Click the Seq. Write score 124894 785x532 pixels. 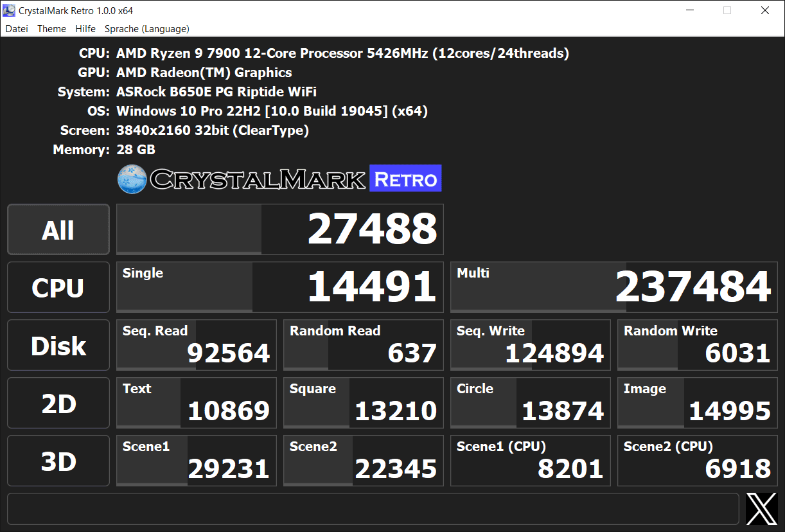[x=531, y=345]
